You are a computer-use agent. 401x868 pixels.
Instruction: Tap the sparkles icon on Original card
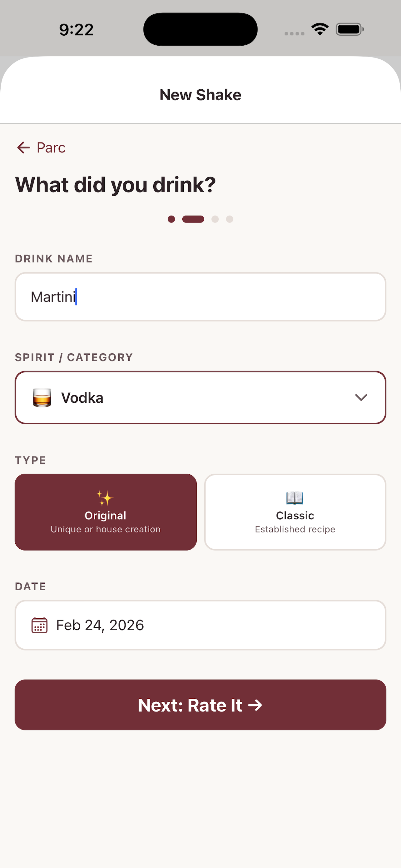pyautogui.click(x=105, y=498)
